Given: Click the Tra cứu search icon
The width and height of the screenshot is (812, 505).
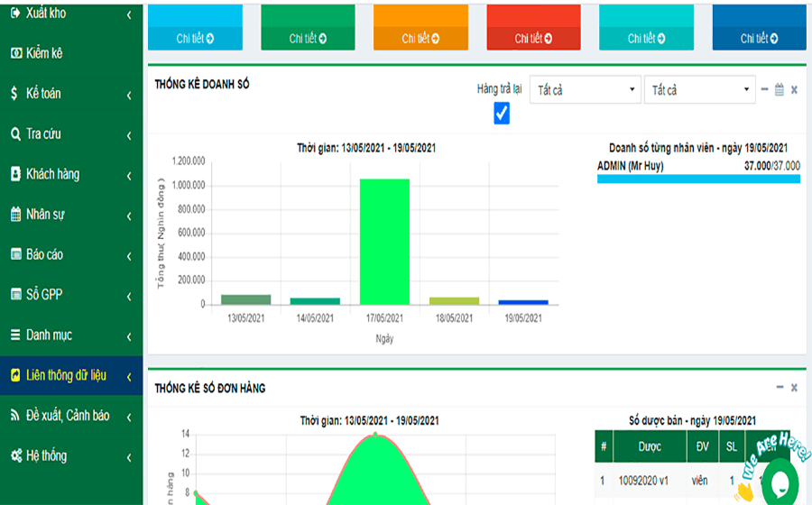Looking at the screenshot, I should [x=15, y=133].
